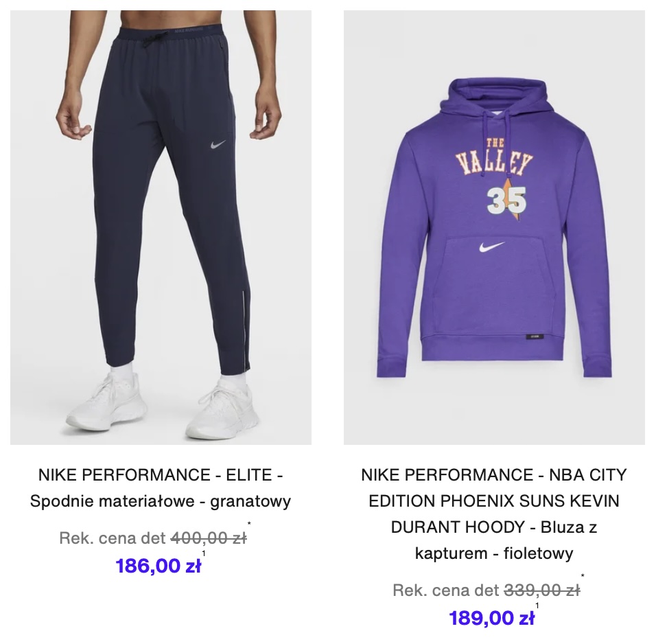Select the 189,00 zł sale price
Screen dimensions: 656x644
(x=491, y=619)
